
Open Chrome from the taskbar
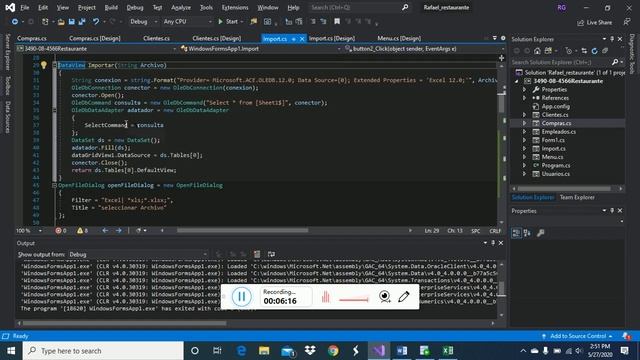pyautogui.click(x=333, y=351)
